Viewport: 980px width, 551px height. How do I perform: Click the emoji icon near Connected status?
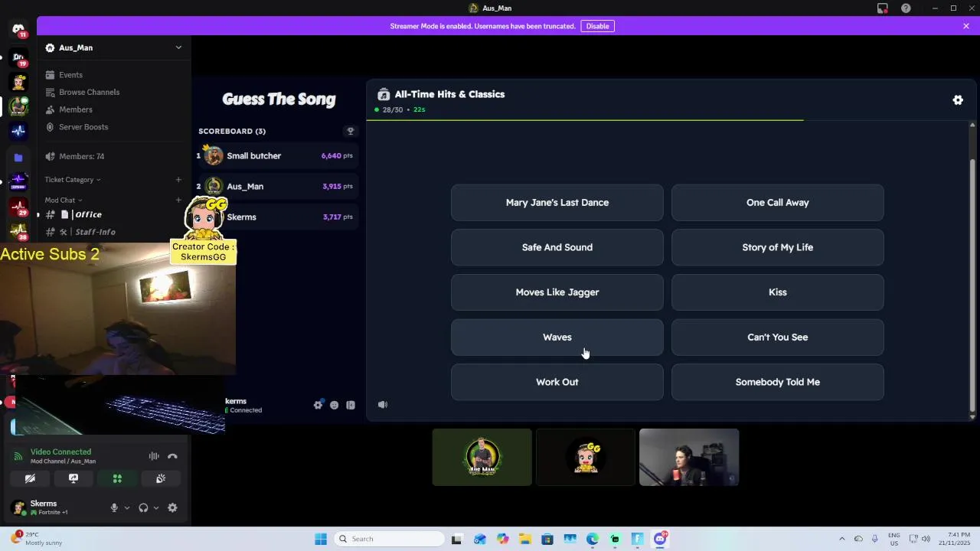[335, 405]
